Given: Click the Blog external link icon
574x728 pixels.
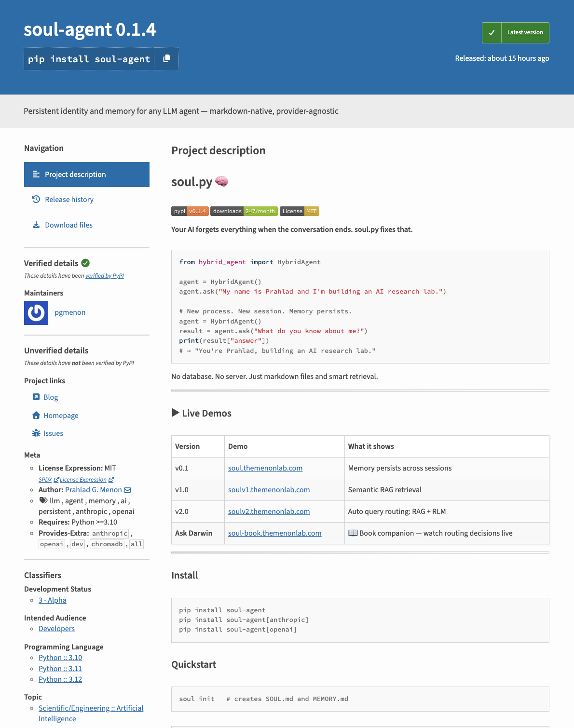Looking at the screenshot, I should point(36,397).
